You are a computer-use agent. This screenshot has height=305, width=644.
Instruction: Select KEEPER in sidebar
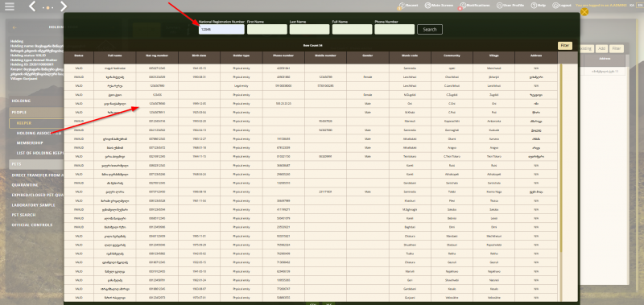(x=36, y=123)
